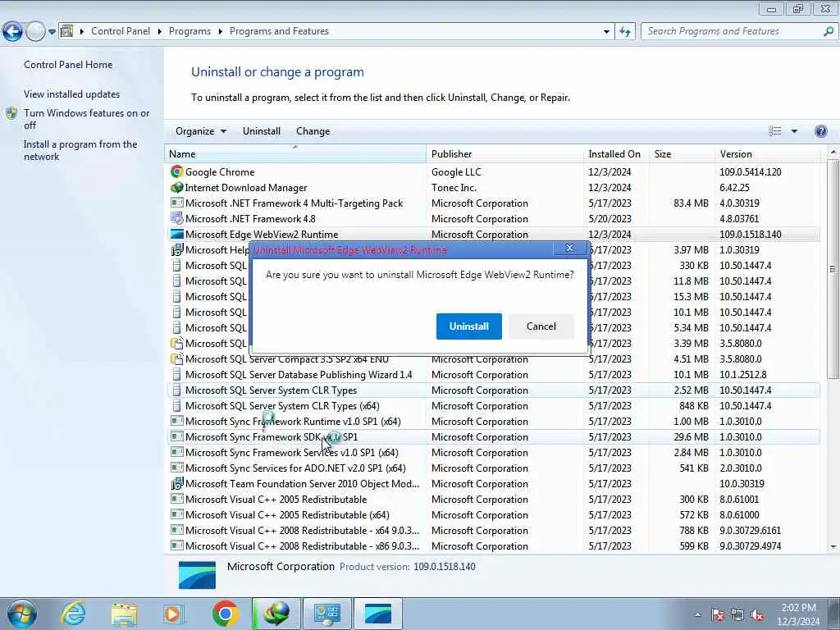Select Microsoft Sync Framework Services v1.0 SP1 (x64)
The image size is (840, 630).
point(493,452)
